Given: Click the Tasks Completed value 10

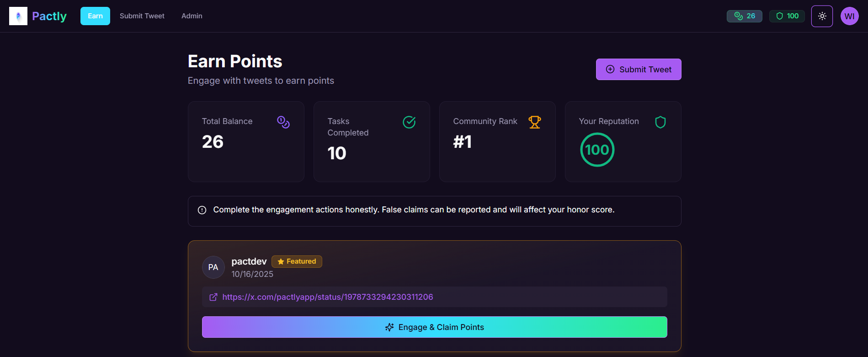Looking at the screenshot, I should (x=337, y=153).
